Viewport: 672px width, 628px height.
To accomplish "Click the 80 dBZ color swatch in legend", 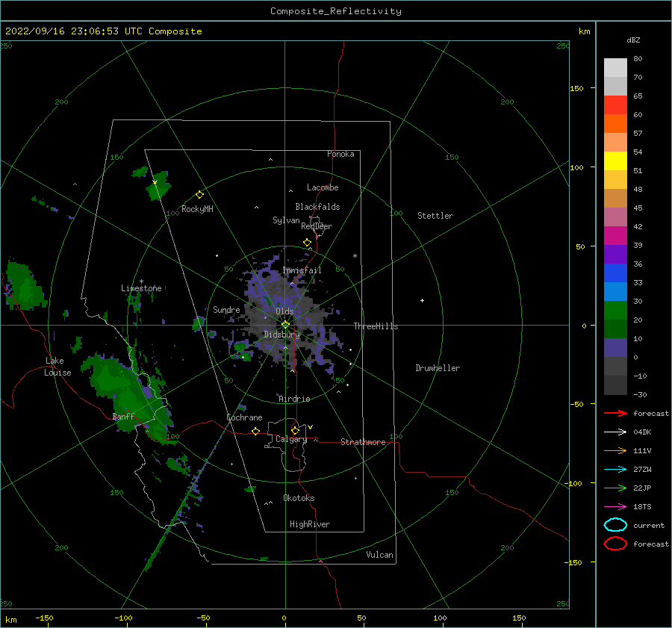I will coord(615,67).
